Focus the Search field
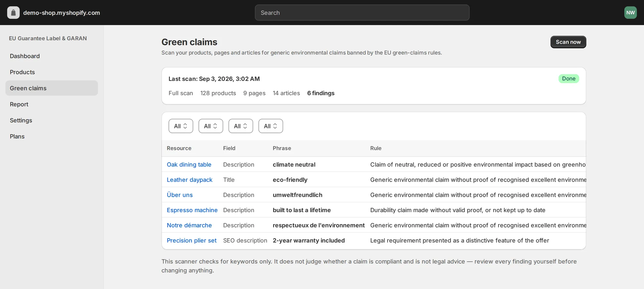Image resolution: width=644 pixels, height=289 pixels. 362,13
